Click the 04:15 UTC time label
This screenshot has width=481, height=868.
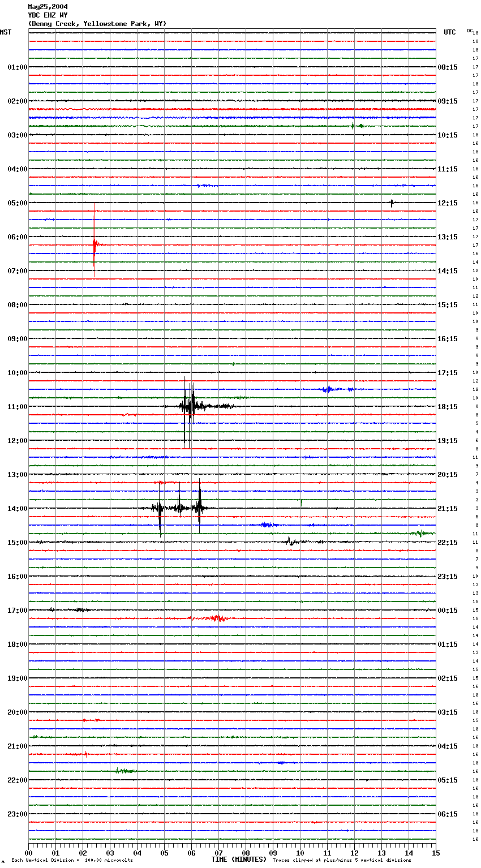tap(448, 746)
